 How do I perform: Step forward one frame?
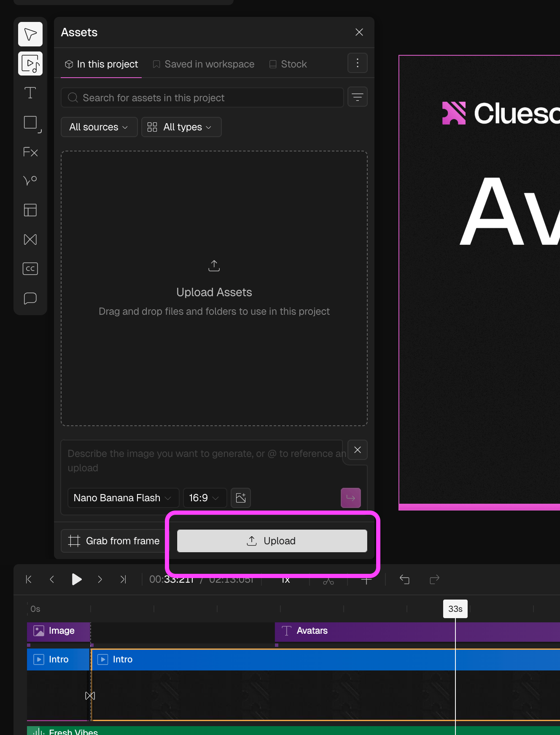[100, 579]
